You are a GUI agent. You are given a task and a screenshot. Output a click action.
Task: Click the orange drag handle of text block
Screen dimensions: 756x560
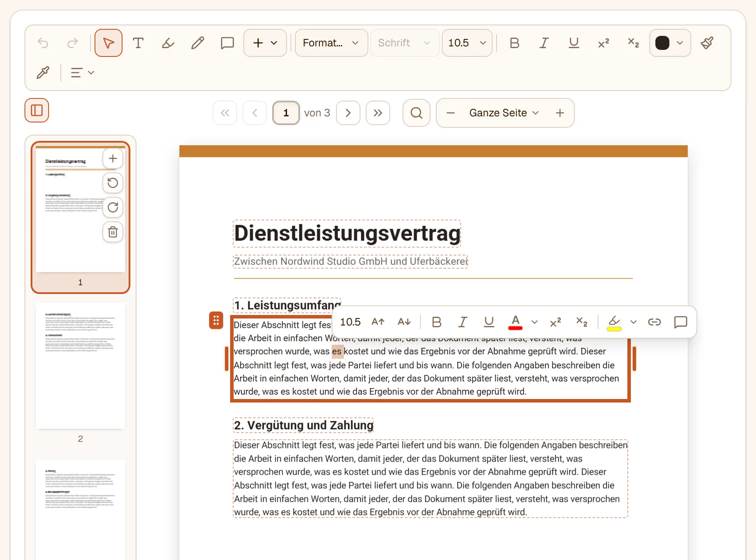click(216, 320)
